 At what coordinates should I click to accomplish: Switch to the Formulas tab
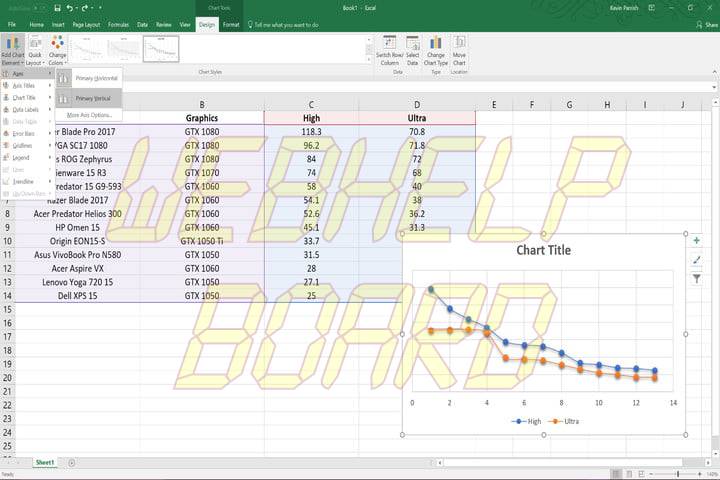(x=118, y=24)
